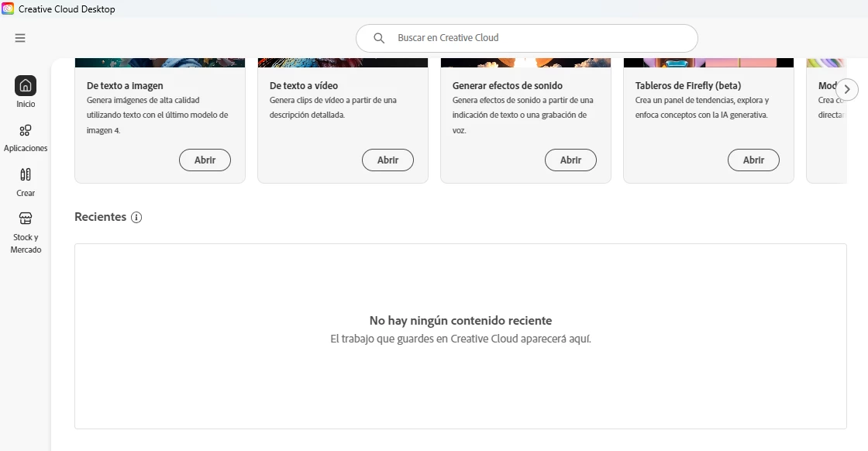Click Abrir on De texto a imagen
This screenshot has height=451, width=868.
(x=205, y=160)
